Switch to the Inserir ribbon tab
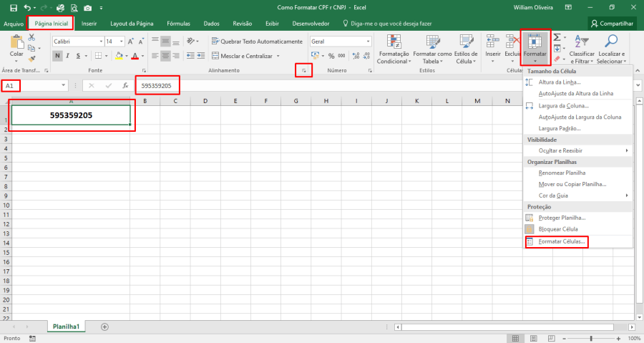The height and width of the screenshot is (343, 644). tap(89, 24)
